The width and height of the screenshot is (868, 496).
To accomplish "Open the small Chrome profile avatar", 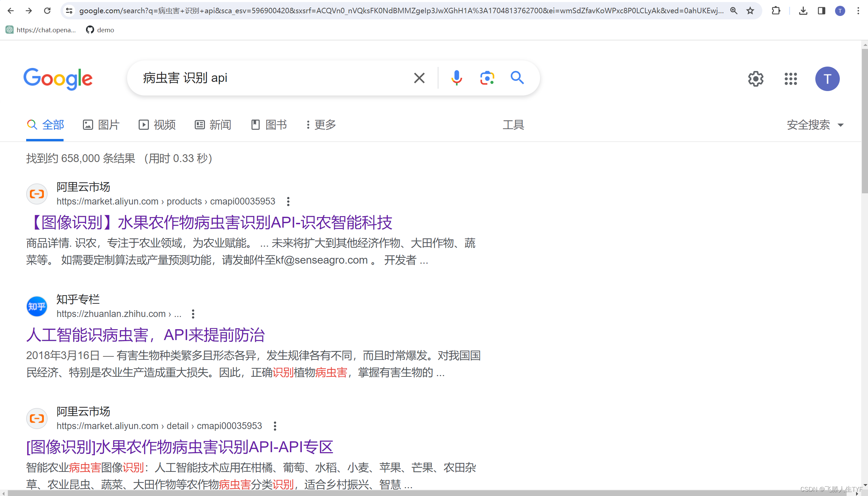I will (840, 11).
